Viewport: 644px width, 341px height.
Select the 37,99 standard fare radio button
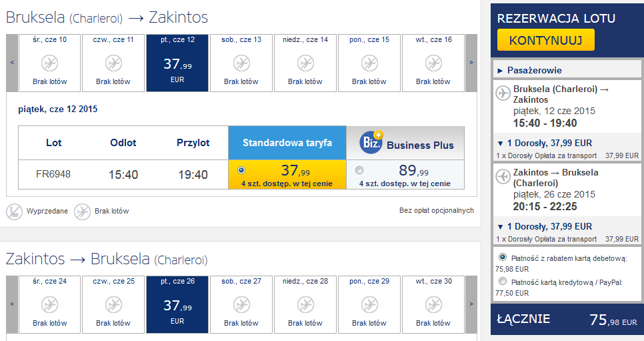click(x=241, y=170)
